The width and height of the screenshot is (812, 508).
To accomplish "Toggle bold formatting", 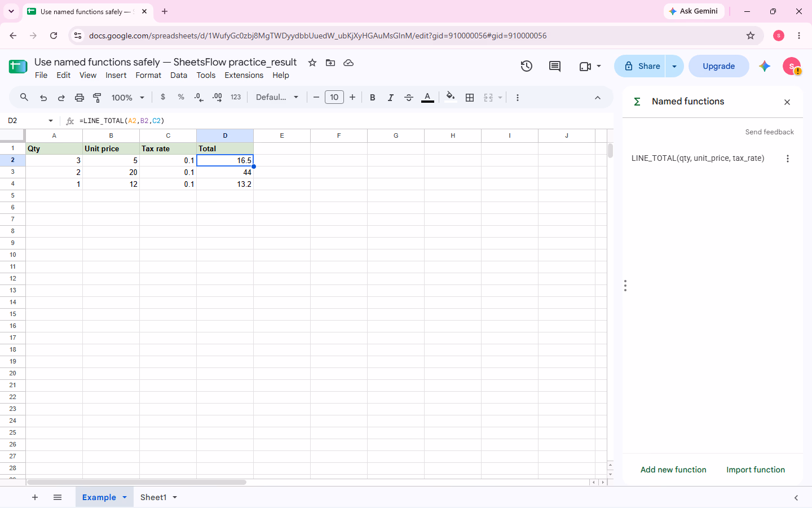I will [x=372, y=98].
